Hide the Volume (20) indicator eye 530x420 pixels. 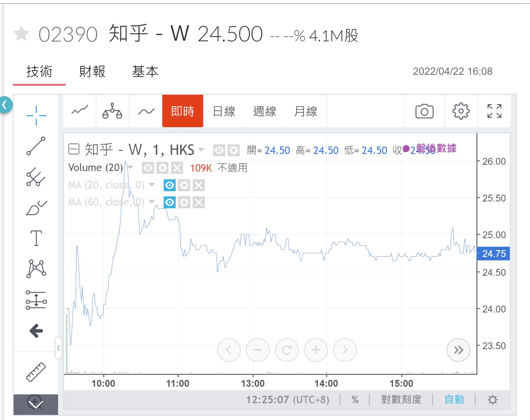coord(148,168)
